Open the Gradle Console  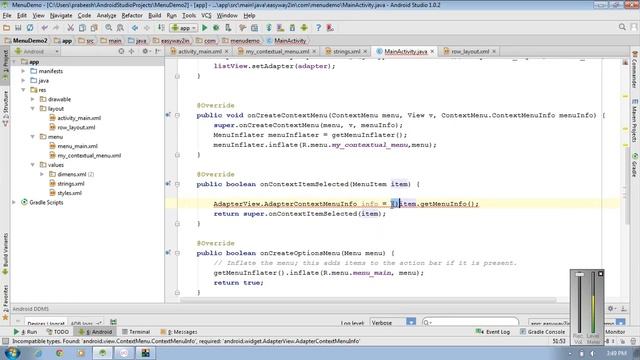click(x=542, y=332)
